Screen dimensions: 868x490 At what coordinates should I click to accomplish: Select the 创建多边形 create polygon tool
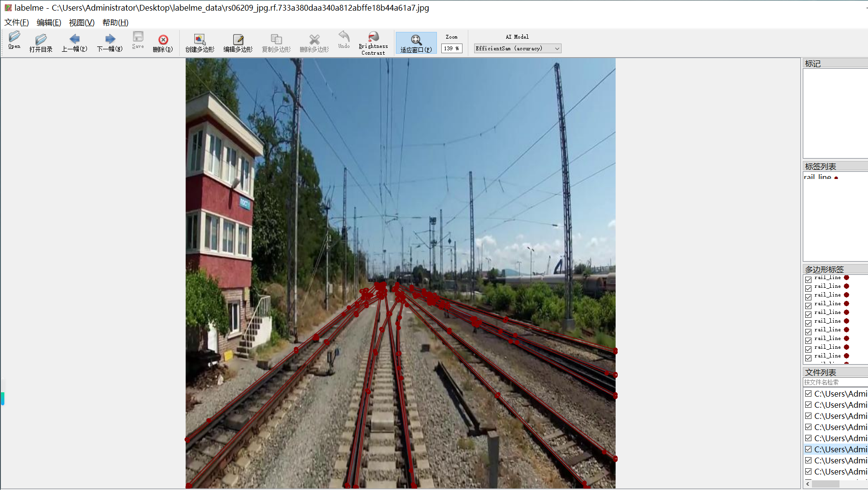pos(200,43)
